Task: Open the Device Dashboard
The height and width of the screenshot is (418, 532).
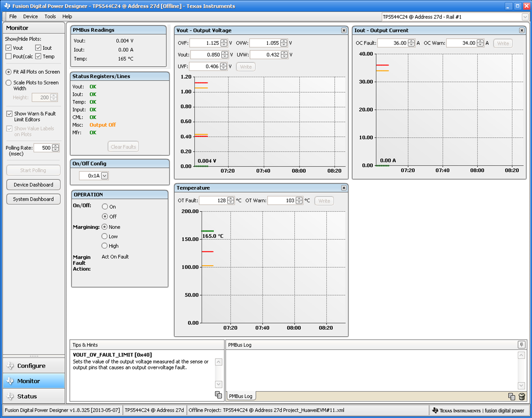Action: 33,185
